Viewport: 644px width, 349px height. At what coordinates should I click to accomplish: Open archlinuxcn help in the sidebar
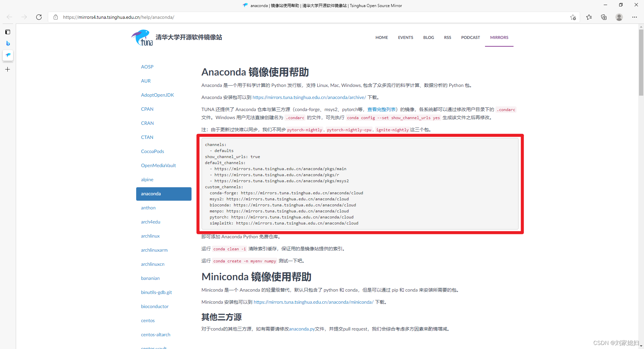[153, 264]
